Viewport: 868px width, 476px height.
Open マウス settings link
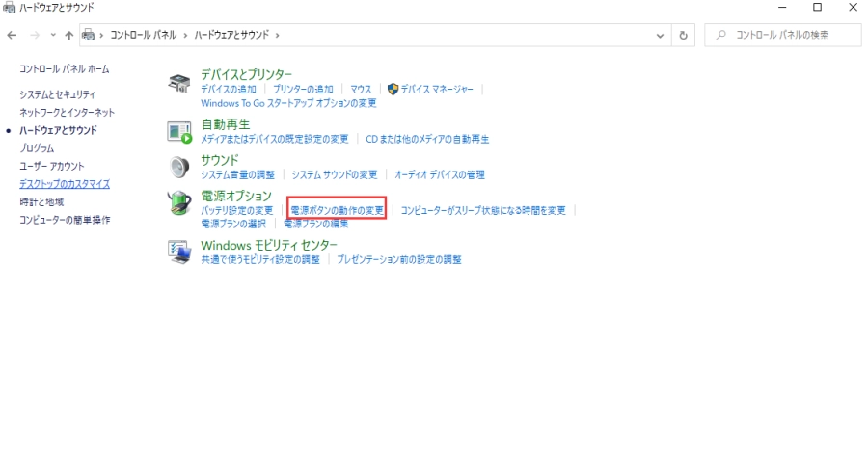click(361, 89)
